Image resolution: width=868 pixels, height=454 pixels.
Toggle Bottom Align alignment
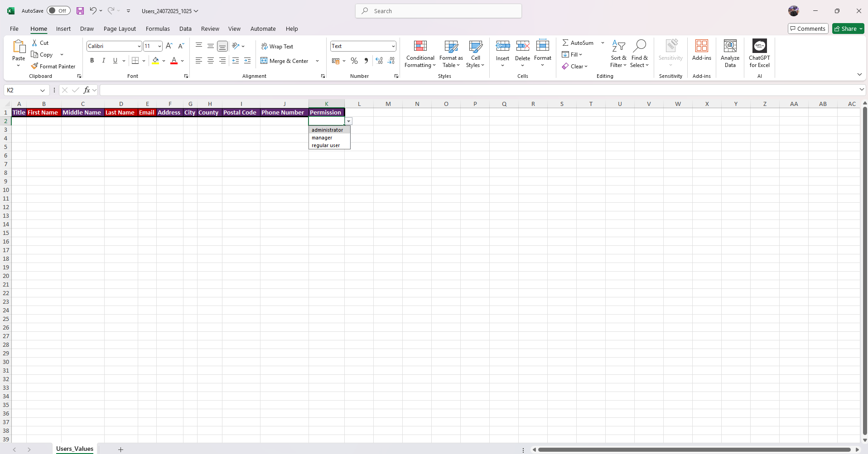[x=222, y=46]
